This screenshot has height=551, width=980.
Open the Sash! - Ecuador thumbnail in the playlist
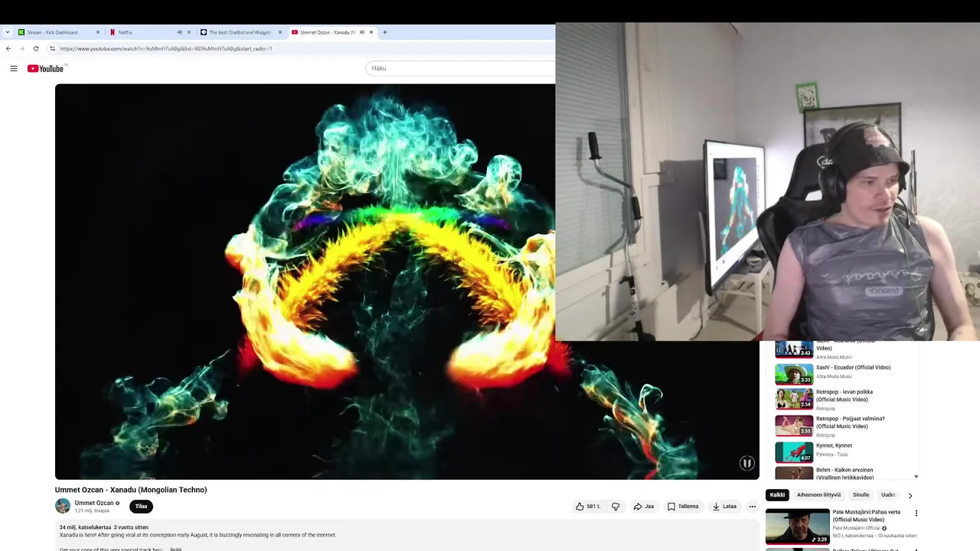click(794, 373)
